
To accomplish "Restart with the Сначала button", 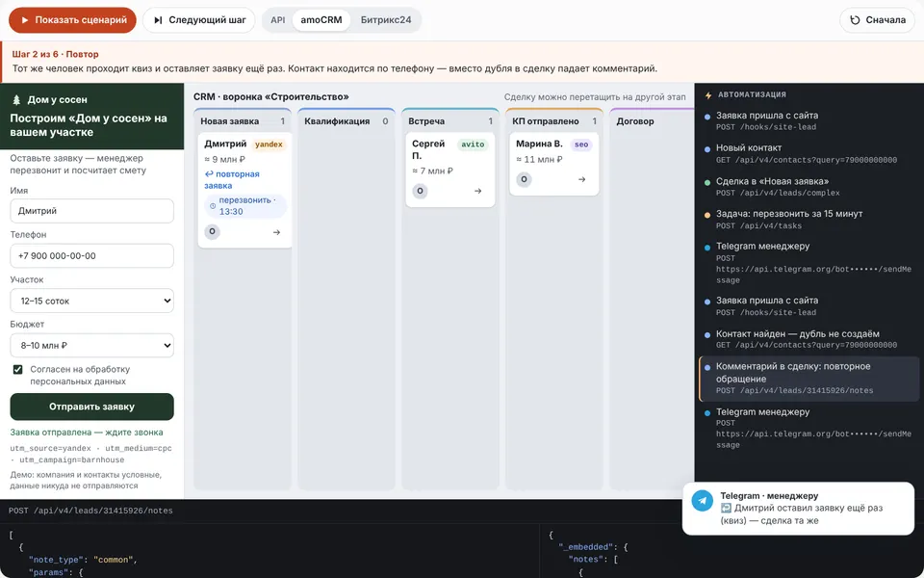I will click(877, 20).
